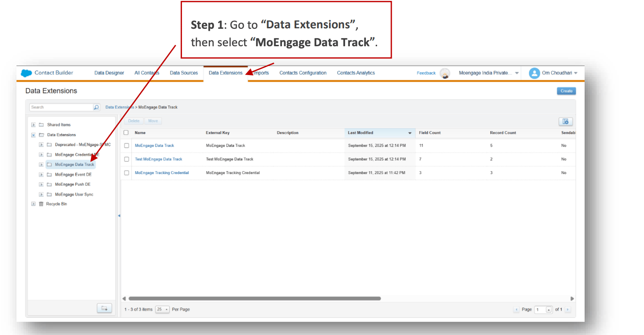
Task: Click the Delete button
Action: [x=134, y=121]
